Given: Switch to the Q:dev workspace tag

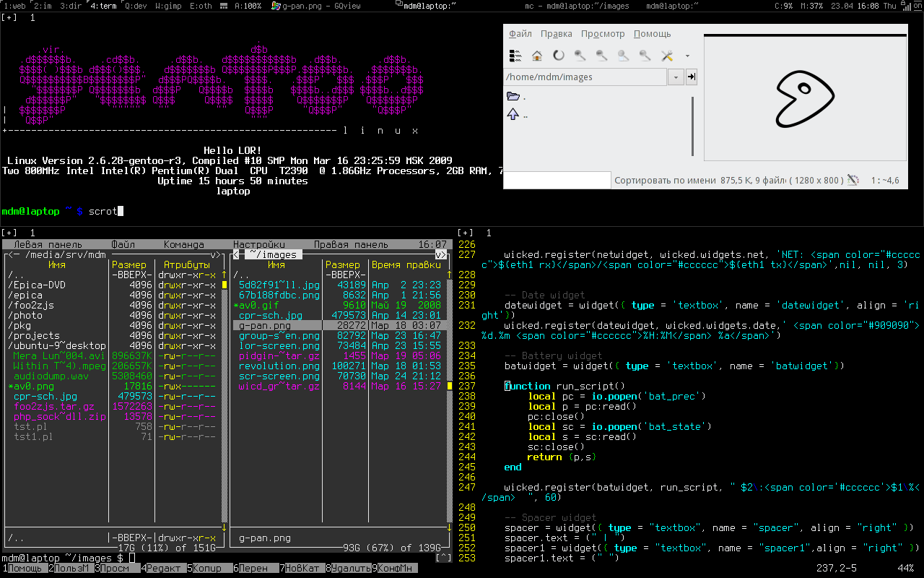Looking at the screenshot, I should pos(136,6).
